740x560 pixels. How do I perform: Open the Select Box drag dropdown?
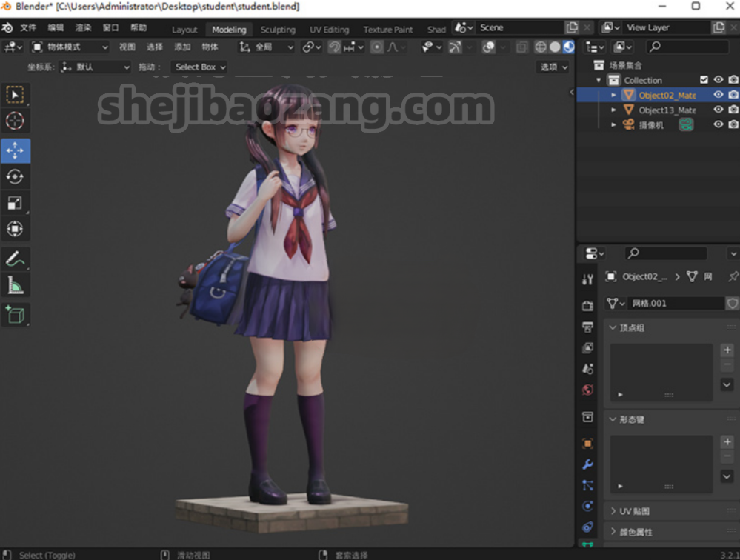click(199, 67)
